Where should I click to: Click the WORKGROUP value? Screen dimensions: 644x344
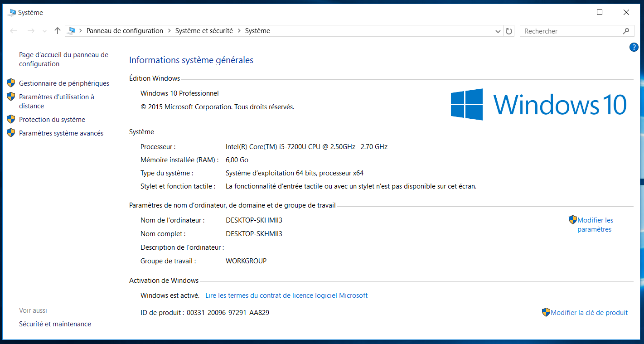pos(246,261)
